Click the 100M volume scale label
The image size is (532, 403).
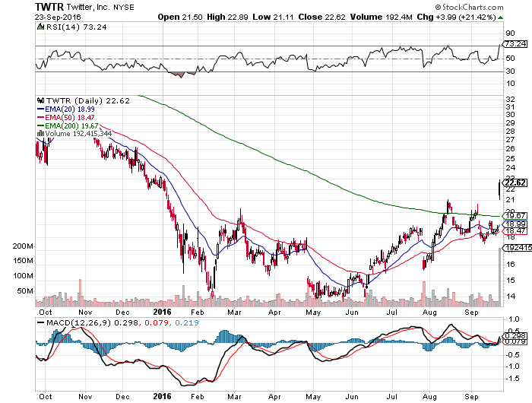pyautogui.click(x=23, y=276)
